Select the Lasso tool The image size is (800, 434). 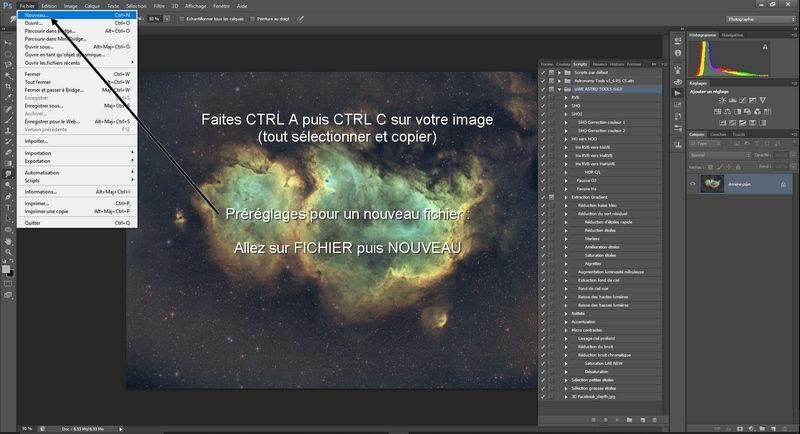(8, 65)
